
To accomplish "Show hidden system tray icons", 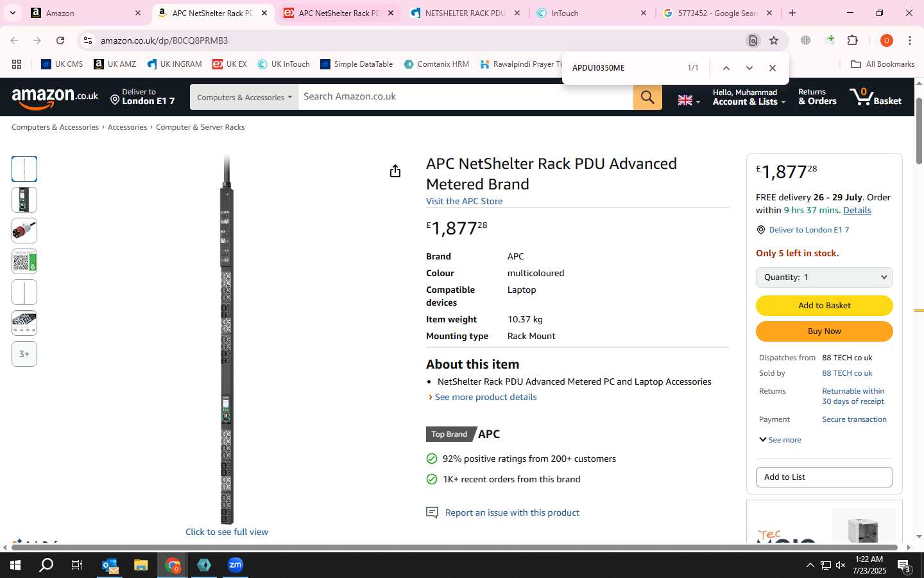I will point(810,565).
